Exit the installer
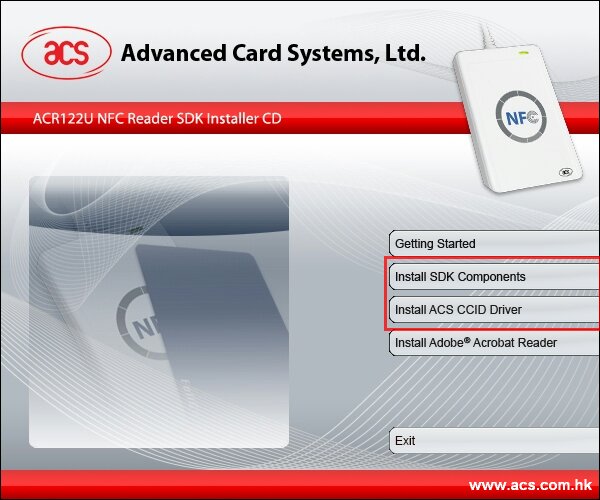Viewport: 600px width, 500px height. pyautogui.click(x=494, y=441)
